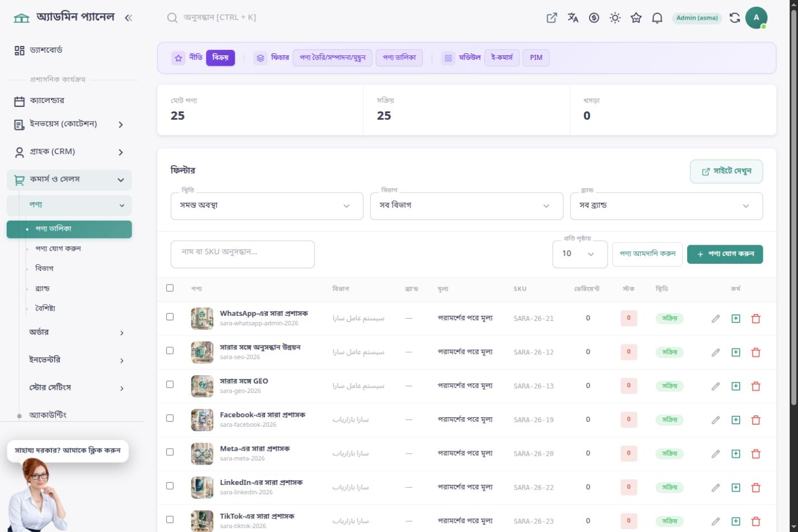Tick the checkbox for SARA-26-13 row
This screenshot has height=532, width=798.
[x=170, y=384]
